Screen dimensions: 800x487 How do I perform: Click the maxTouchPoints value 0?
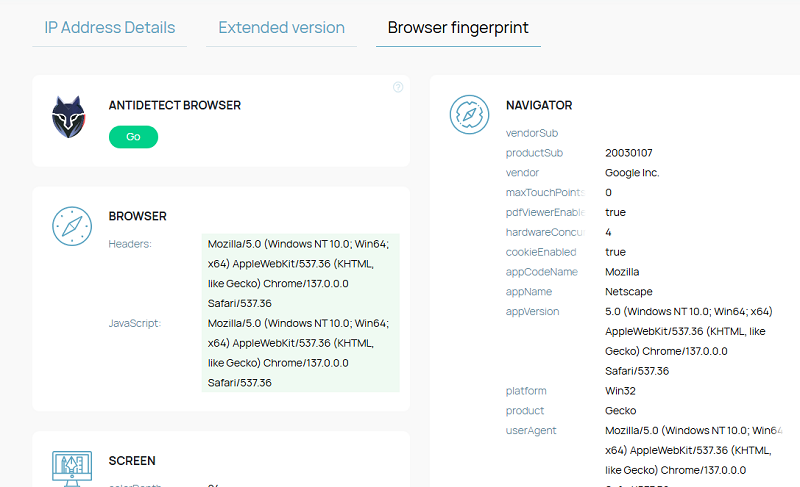click(608, 193)
